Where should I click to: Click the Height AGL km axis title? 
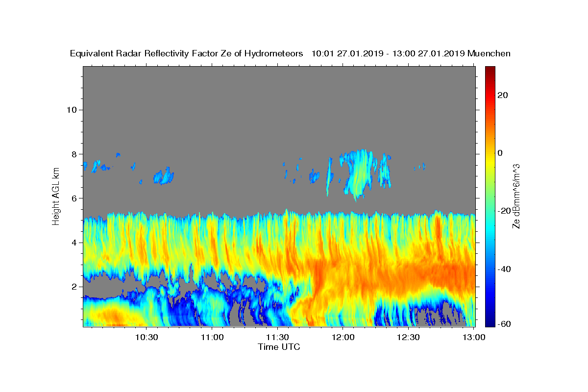[56, 196]
